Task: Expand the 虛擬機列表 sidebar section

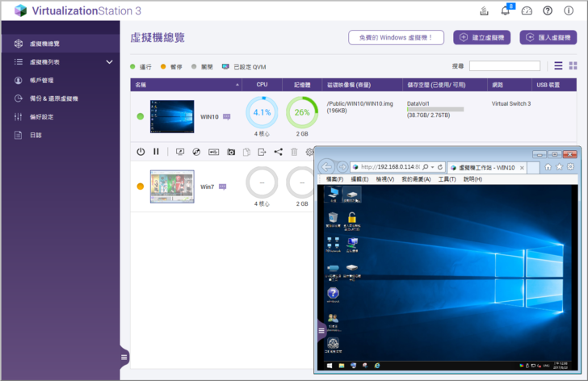Action: [x=109, y=61]
